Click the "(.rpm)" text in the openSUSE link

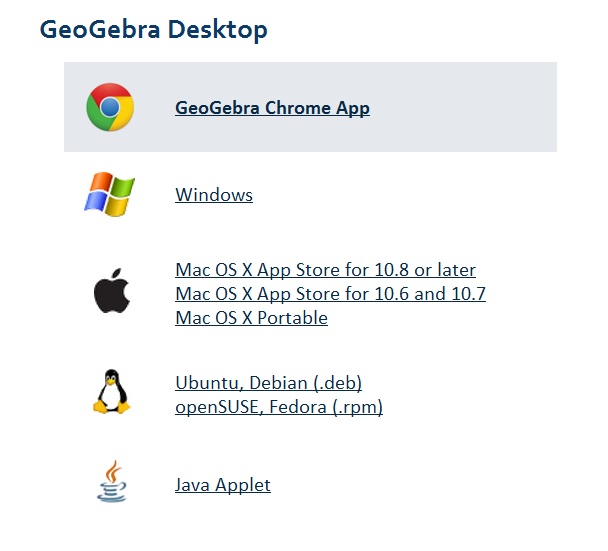(358, 407)
